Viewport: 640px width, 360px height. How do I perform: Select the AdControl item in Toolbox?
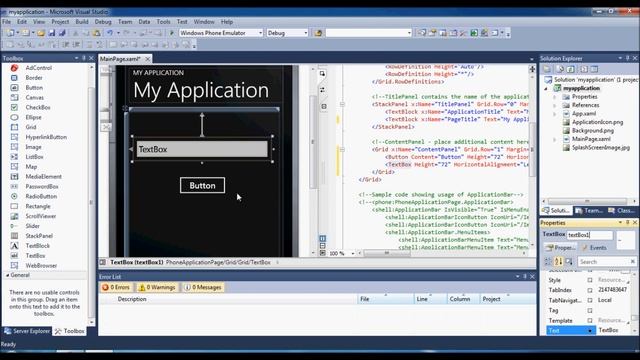pos(38,68)
